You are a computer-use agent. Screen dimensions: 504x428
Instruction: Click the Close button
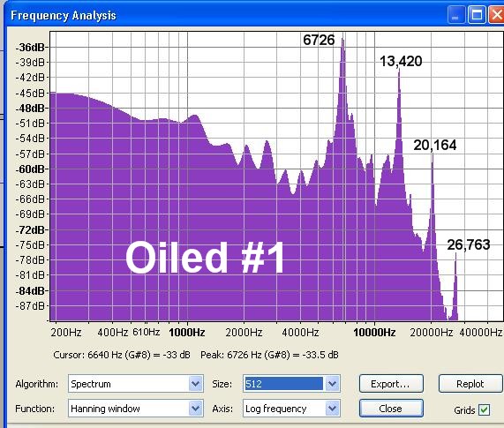tap(391, 409)
